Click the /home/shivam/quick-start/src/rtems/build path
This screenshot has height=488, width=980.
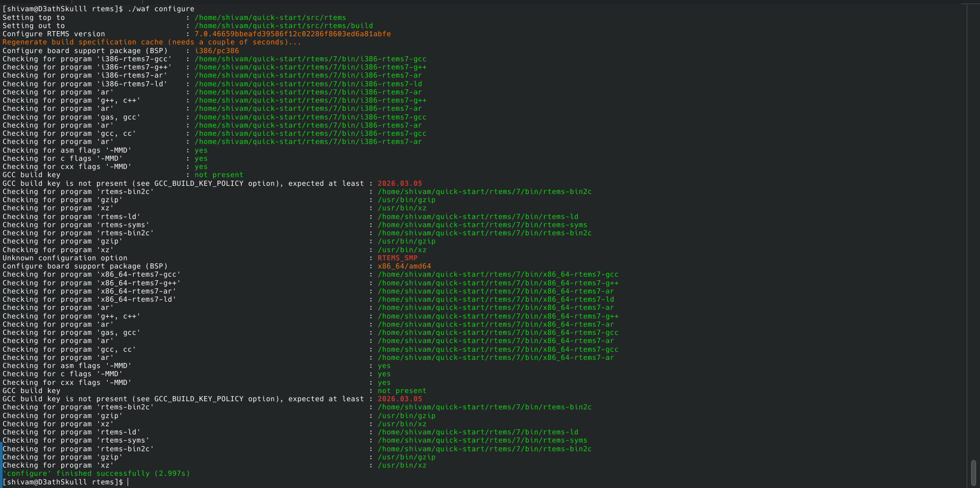(283, 26)
